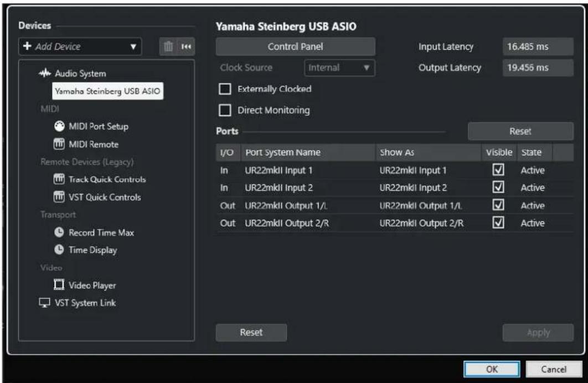Confirm with the OK button
The image size is (588, 383).
pyautogui.click(x=492, y=369)
